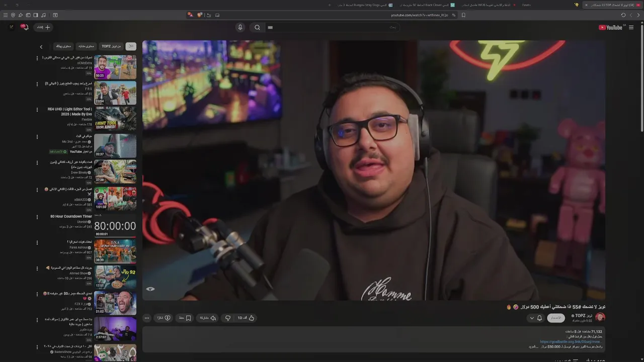This screenshot has width=644, height=362.
Task: Open video thumbnail with 50:25 duration
Action: coord(115,66)
